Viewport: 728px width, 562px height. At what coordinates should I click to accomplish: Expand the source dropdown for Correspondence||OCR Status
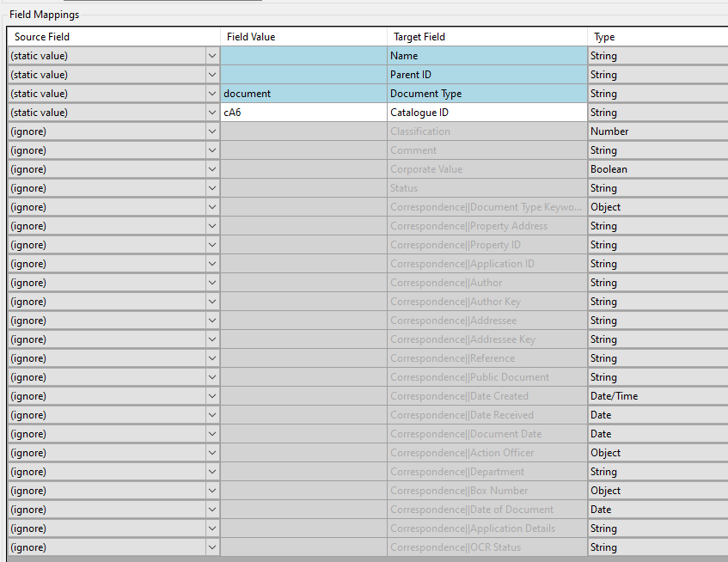coord(211,547)
